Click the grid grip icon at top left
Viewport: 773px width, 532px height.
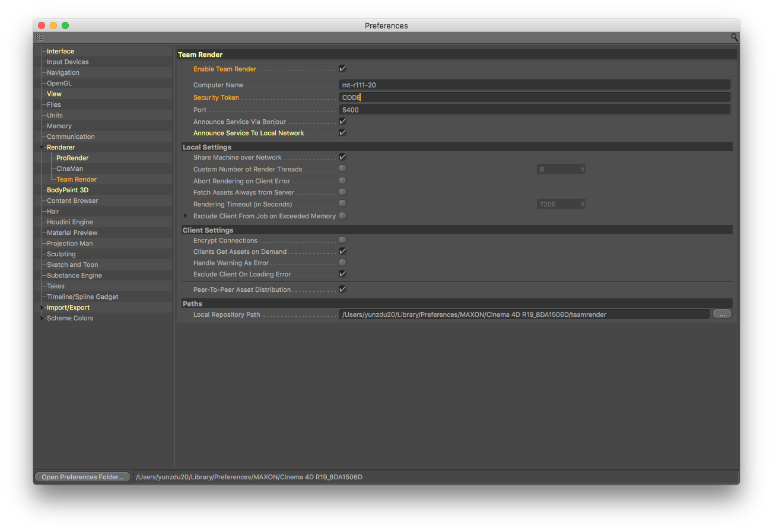tap(40, 37)
